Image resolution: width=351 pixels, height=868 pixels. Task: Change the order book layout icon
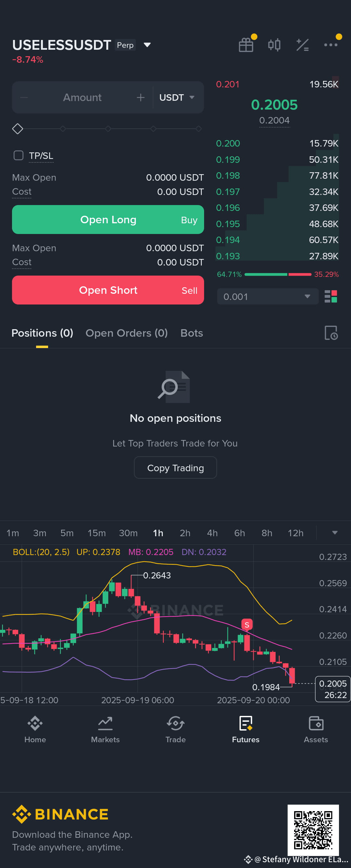click(331, 296)
